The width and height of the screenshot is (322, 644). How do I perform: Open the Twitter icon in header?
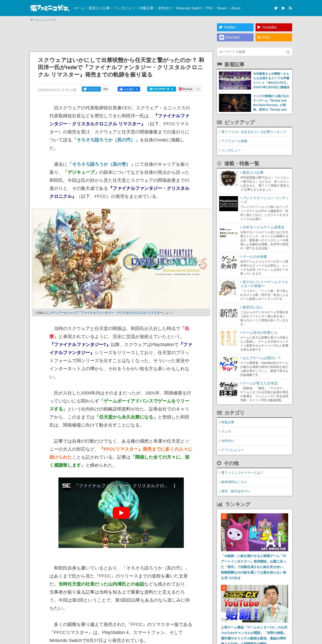pos(276,8)
